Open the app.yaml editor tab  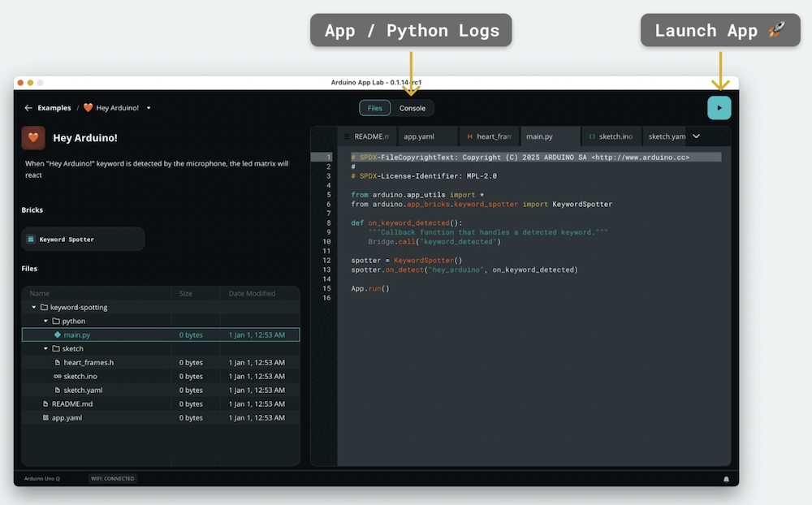click(x=421, y=136)
